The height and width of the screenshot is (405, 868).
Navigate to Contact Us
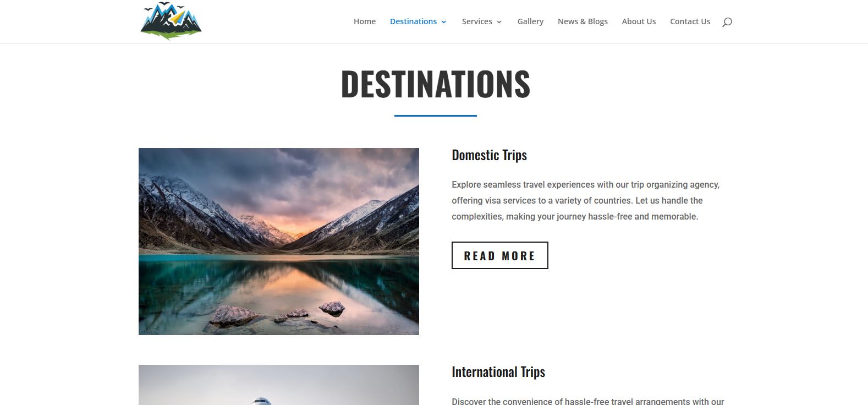click(x=690, y=21)
